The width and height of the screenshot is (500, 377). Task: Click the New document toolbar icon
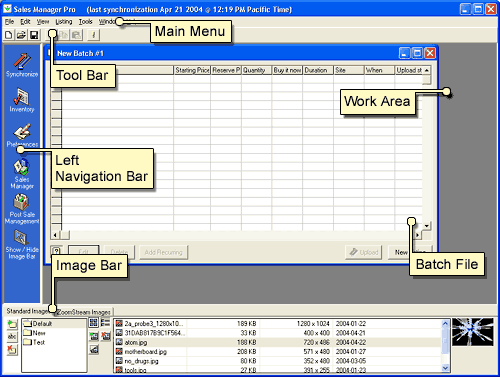[x=9, y=35]
